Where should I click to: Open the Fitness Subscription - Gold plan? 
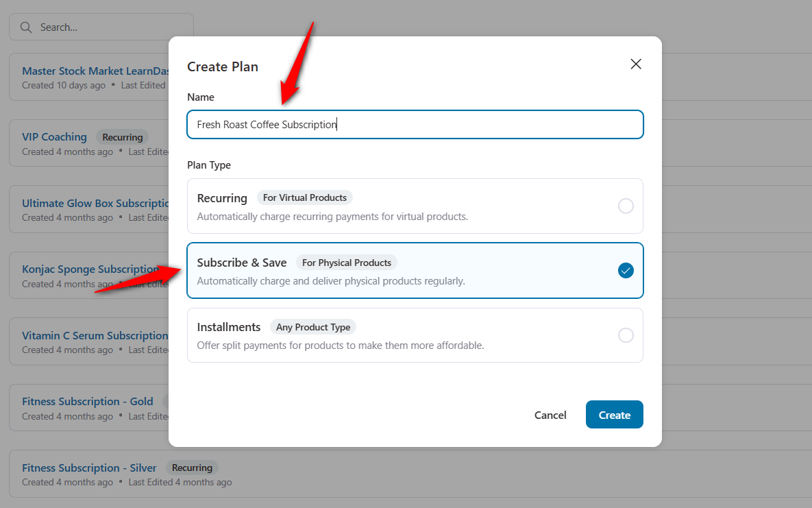(88, 401)
